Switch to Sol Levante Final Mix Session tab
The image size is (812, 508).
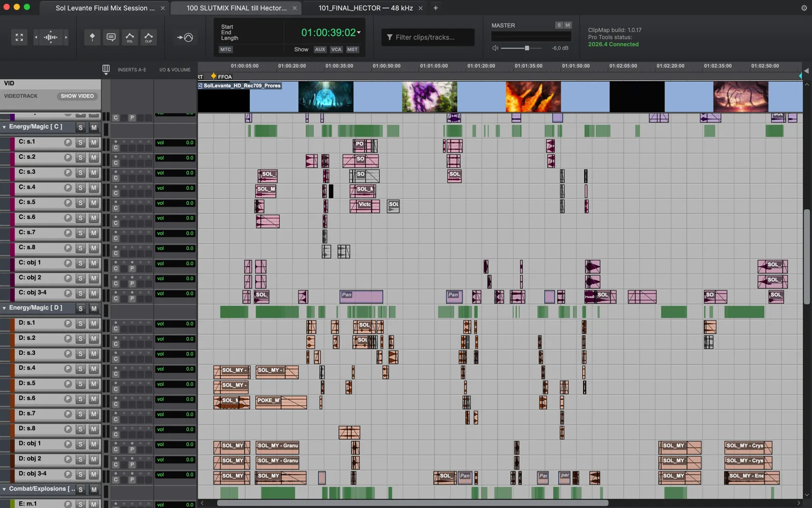pyautogui.click(x=105, y=8)
